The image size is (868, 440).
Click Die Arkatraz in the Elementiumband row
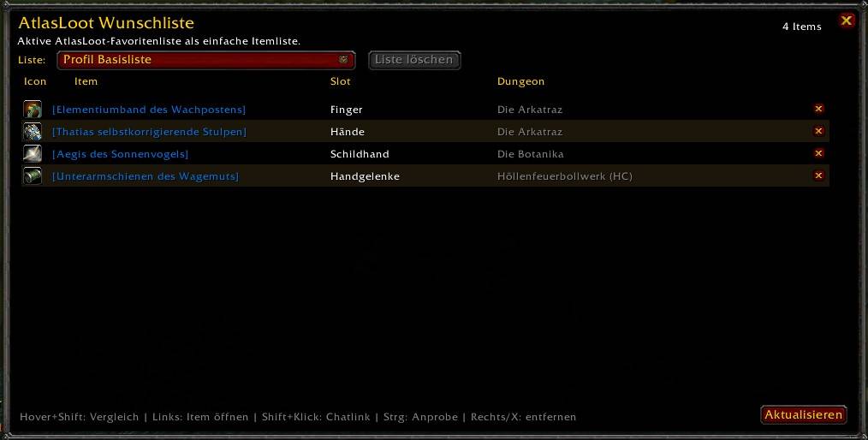click(x=530, y=110)
